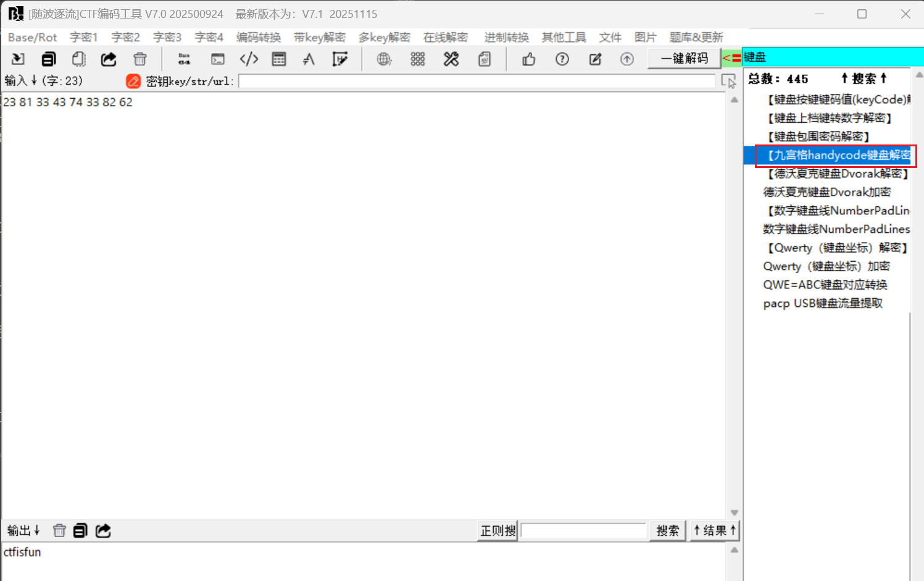Select the code </> icon
The height and width of the screenshot is (581, 924).
[249, 59]
